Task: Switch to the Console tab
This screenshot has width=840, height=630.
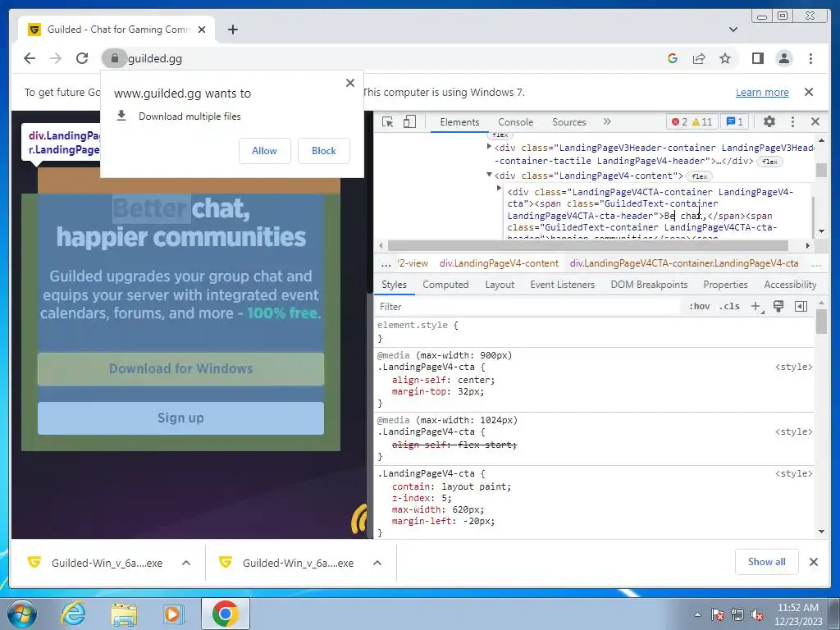Action: [x=515, y=122]
